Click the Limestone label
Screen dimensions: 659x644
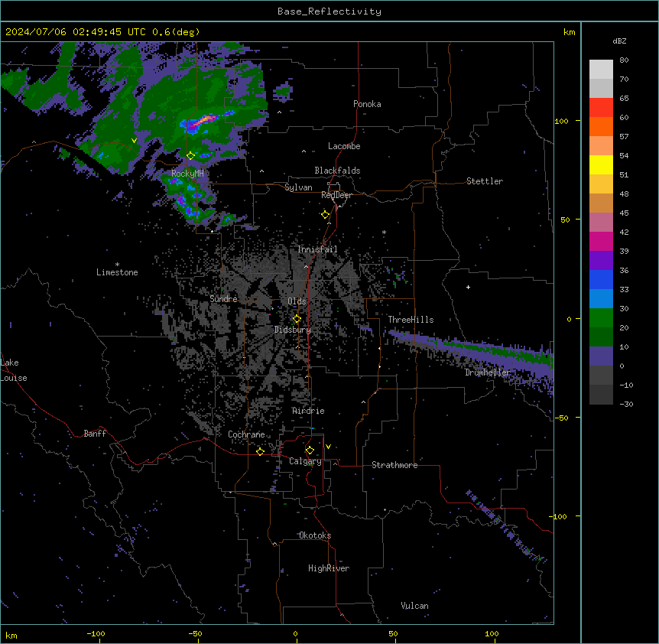(x=117, y=272)
